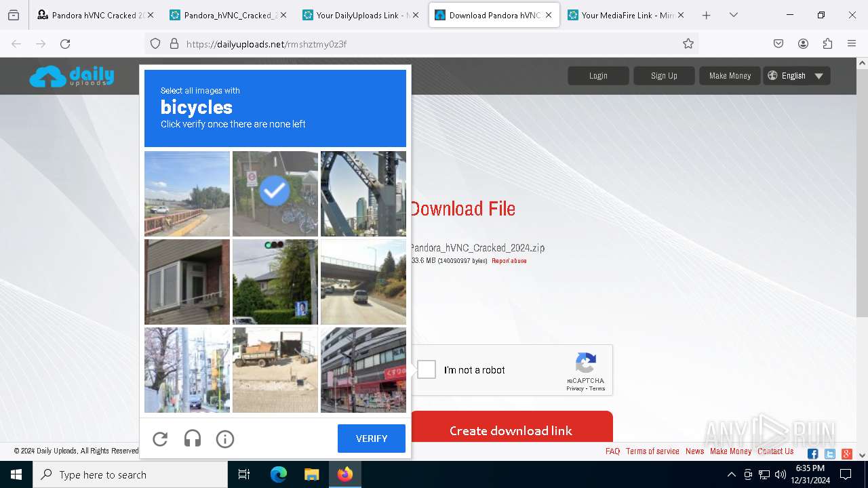This screenshot has width=868, height=488.
Task: Open the Extensions puzzle icon
Action: point(827,43)
